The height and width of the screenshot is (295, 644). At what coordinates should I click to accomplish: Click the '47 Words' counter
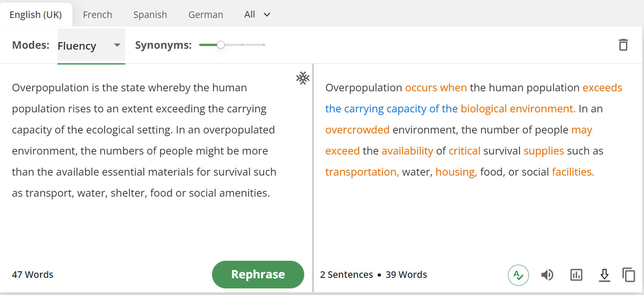(32, 275)
